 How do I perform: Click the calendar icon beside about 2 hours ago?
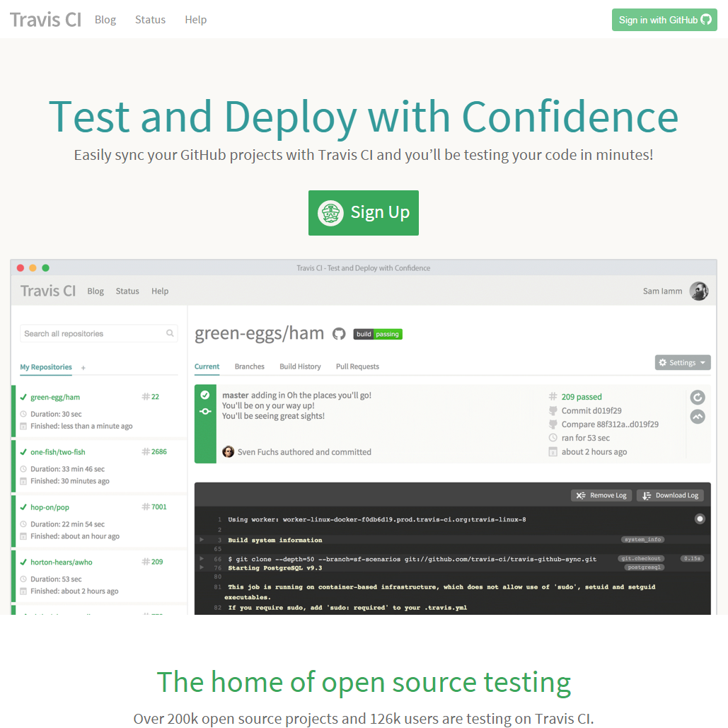coord(553,452)
